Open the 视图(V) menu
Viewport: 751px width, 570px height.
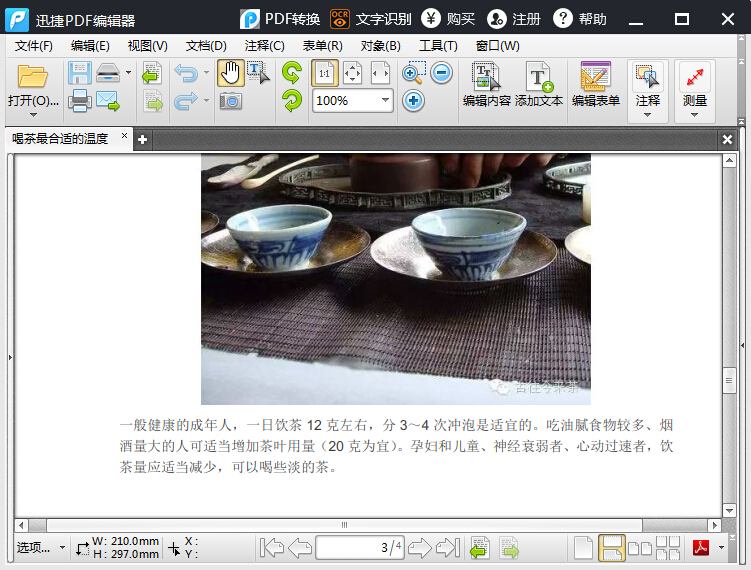coord(148,46)
